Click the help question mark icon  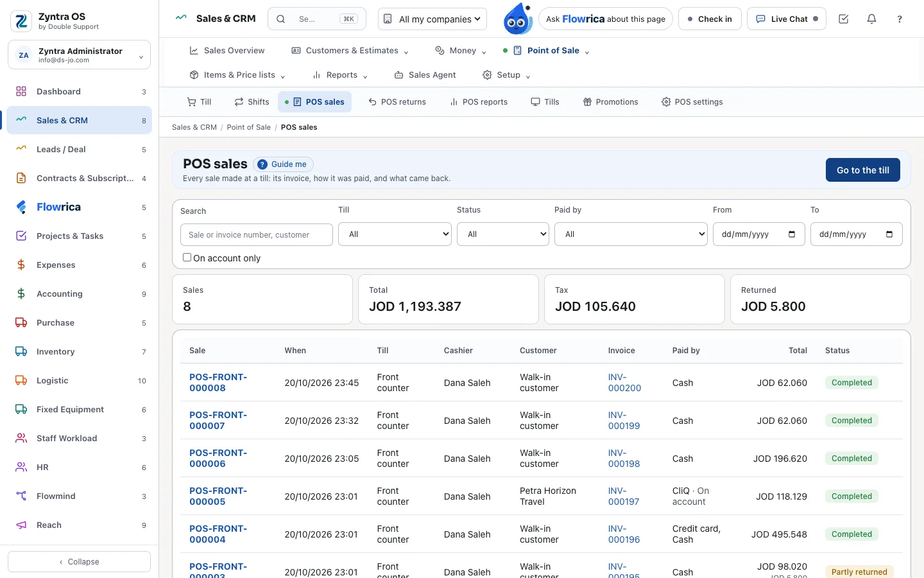[900, 19]
